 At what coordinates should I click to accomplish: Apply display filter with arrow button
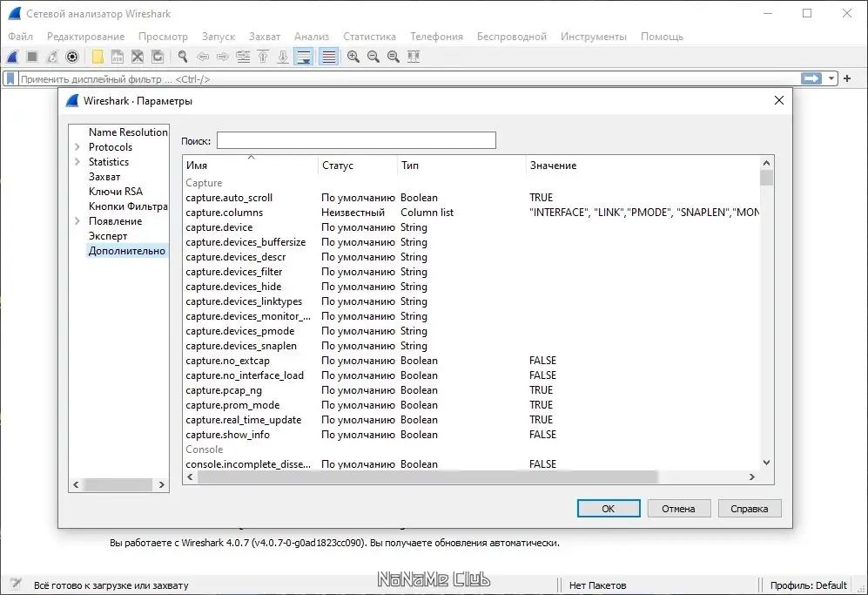click(x=811, y=78)
